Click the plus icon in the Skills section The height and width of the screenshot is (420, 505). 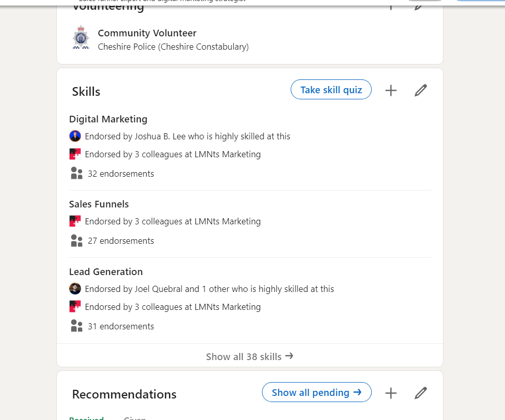point(391,91)
